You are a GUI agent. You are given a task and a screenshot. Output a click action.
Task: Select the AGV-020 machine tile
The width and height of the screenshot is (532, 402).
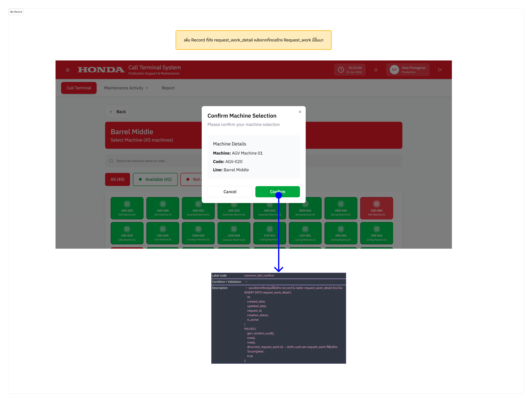(127, 208)
